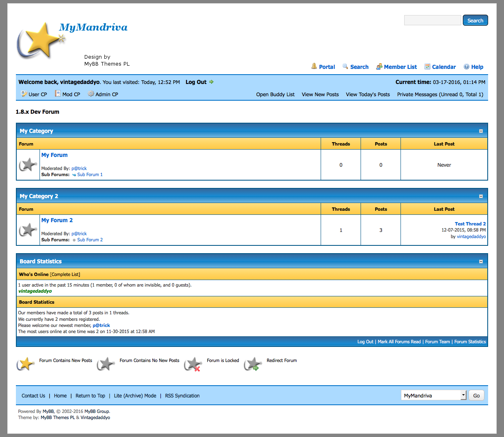Collapse the My Category section

(481, 131)
